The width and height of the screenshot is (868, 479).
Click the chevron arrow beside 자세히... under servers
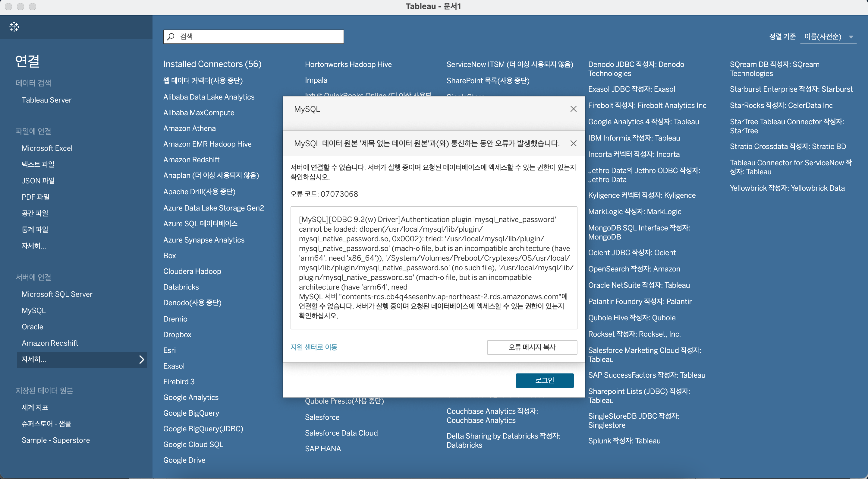click(x=142, y=360)
